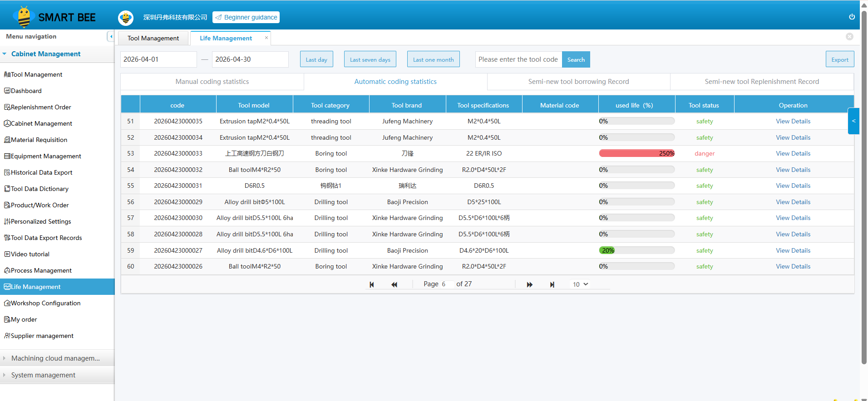The image size is (868, 401).
Task: Collapse the Cabinet Management section
Action: click(x=57, y=54)
